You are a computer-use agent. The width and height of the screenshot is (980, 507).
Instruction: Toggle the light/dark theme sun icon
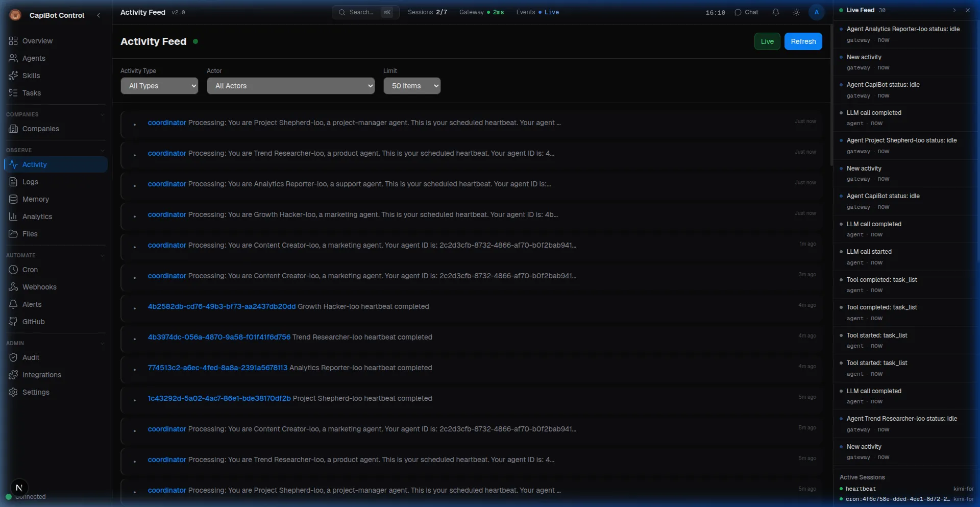(796, 12)
